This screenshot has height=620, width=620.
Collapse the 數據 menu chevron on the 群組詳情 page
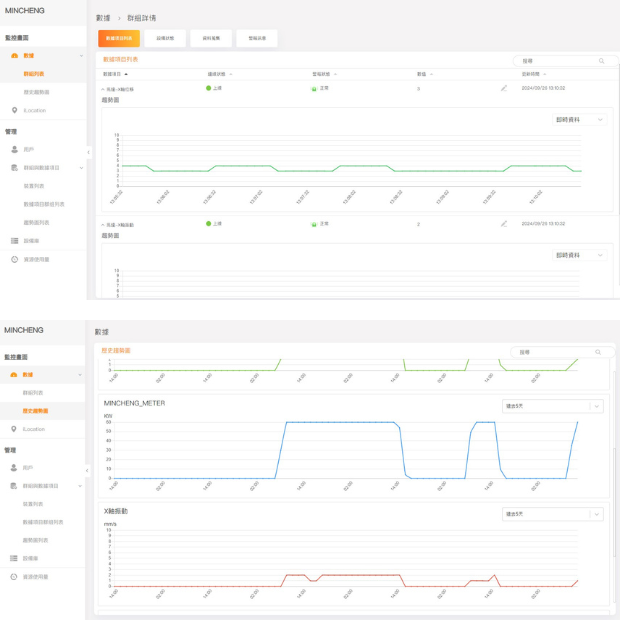pyautogui.click(x=81, y=56)
